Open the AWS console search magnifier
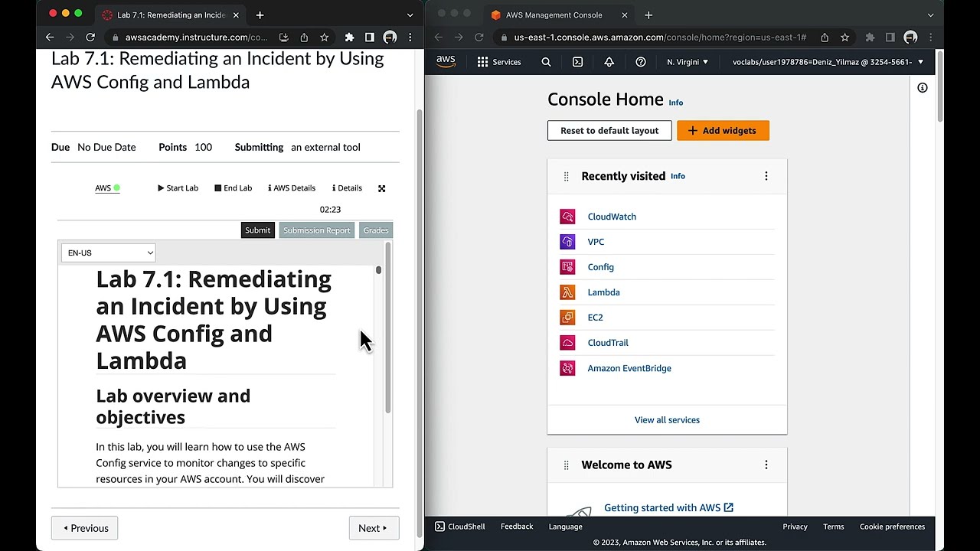The height and width of the screenshot is (551, 980). point(546,62)
